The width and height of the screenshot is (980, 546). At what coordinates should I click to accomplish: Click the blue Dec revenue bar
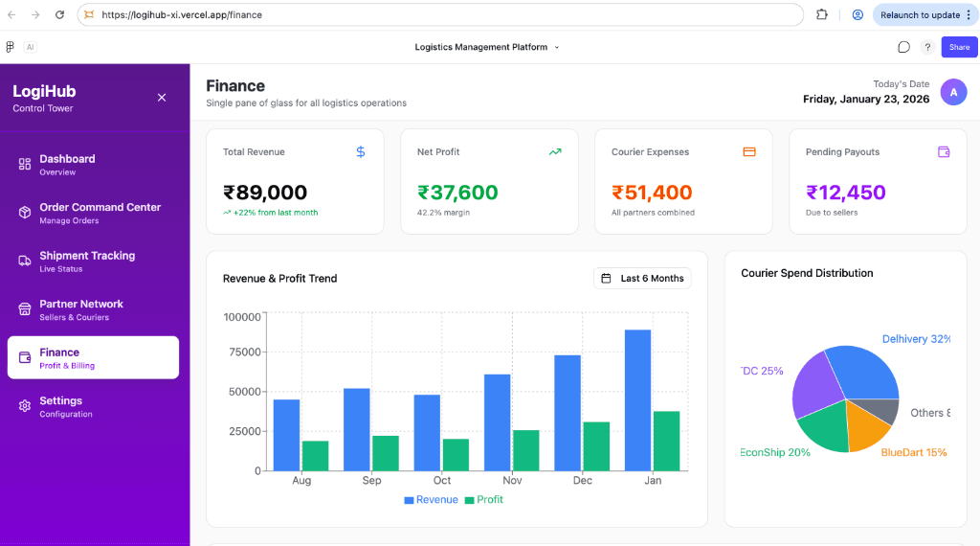click(568, 413)
